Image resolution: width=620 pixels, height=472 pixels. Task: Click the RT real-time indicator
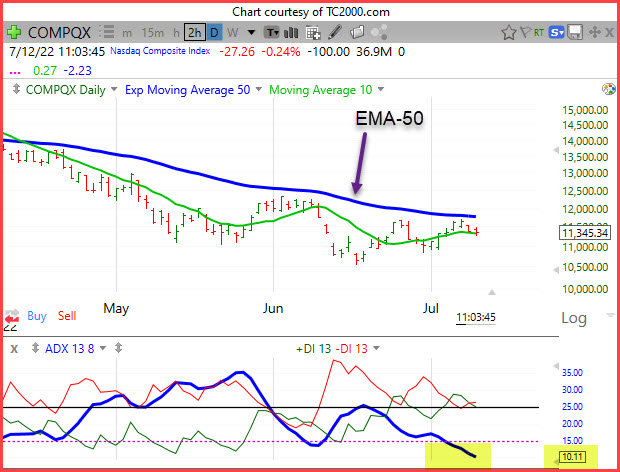coord(539,32)
